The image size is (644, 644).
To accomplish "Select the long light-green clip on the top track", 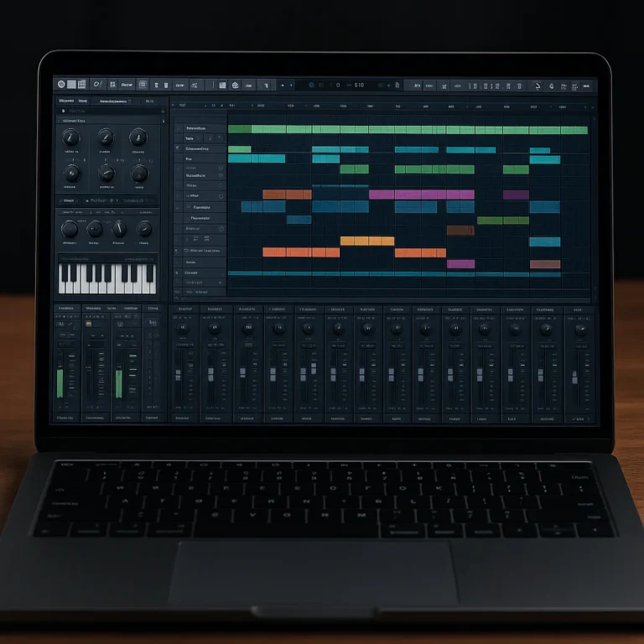I will 419,130.
